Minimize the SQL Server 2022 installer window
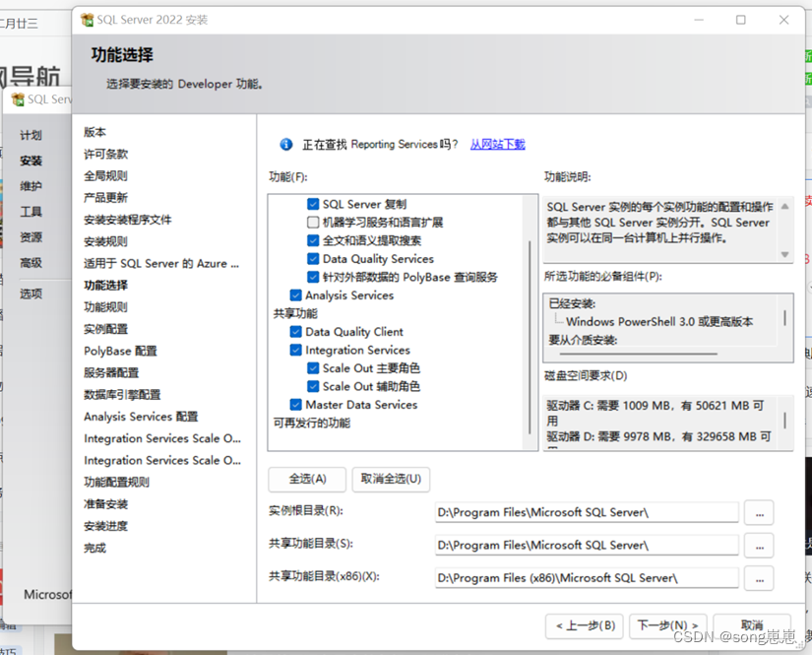This screenshot has height=655, width=812. 699,20
